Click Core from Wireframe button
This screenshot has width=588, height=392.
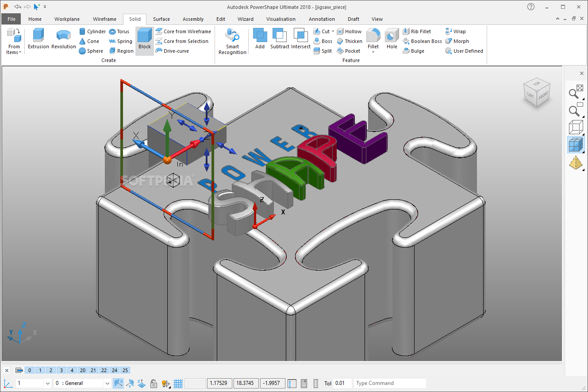click(183, 31)
